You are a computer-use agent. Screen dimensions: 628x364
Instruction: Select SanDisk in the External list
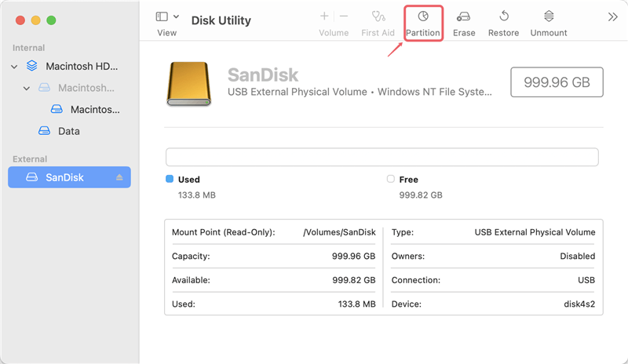tap(69, 177)
